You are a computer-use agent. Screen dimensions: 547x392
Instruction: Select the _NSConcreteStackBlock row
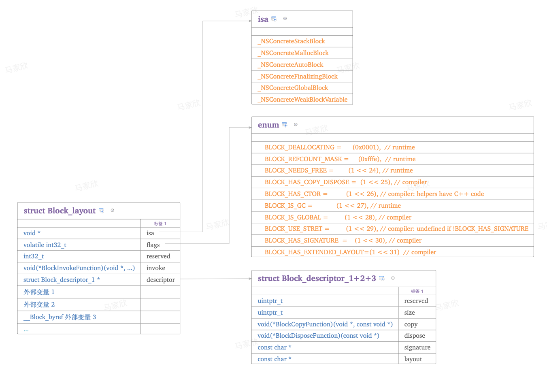click(293, 41)
